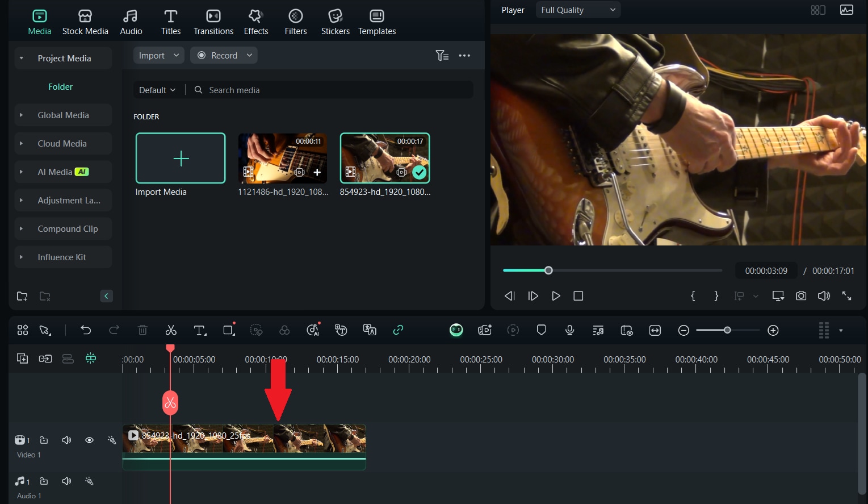Open the Default sort dropdown
Screen dimensions: 868x504
pyautogui.click(x=157, y=90)
